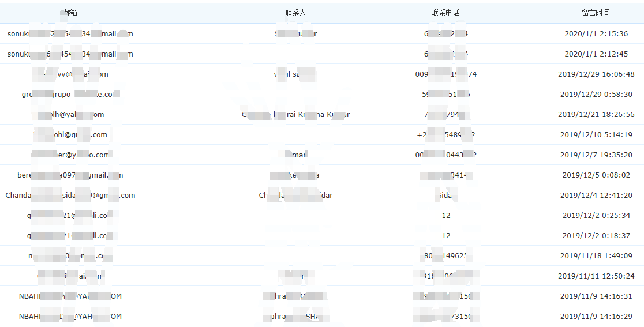The height and width of the screenshot is (327, 644).
Task: Click the 2019/11/11 12:50:24 timestamp cell
Action: click(x=596, y=276)
